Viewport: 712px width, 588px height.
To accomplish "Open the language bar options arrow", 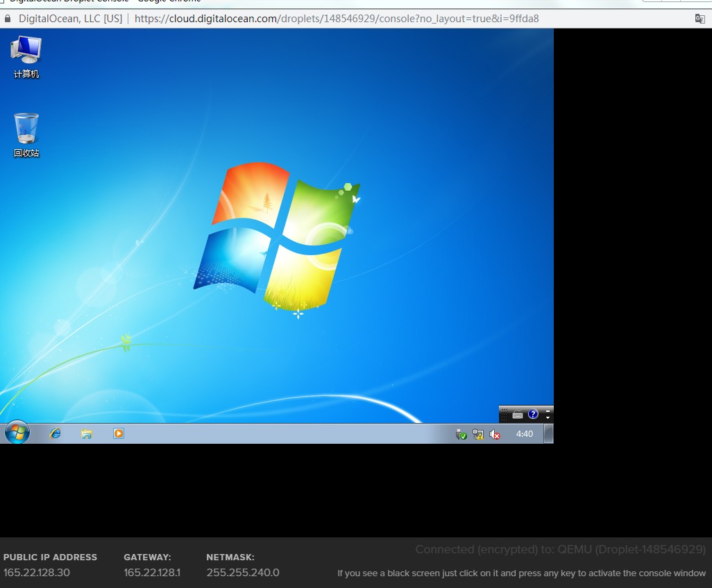I will [548, 417].
